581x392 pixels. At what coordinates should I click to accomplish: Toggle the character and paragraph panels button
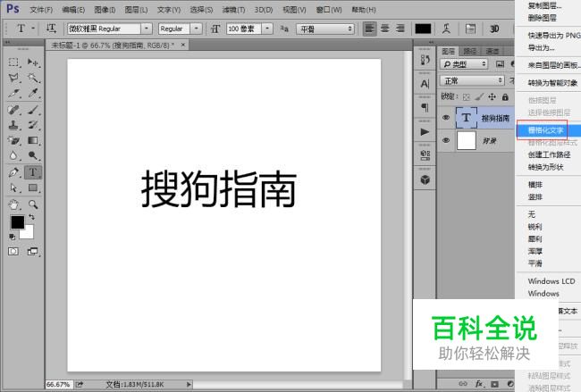coord(470,29)
